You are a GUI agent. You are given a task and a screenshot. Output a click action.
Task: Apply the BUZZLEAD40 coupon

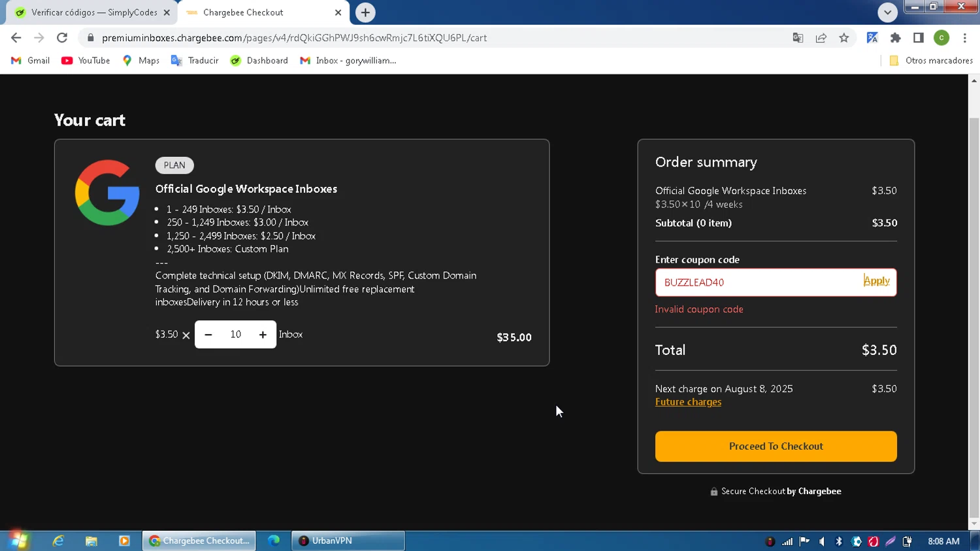point(877,281)
